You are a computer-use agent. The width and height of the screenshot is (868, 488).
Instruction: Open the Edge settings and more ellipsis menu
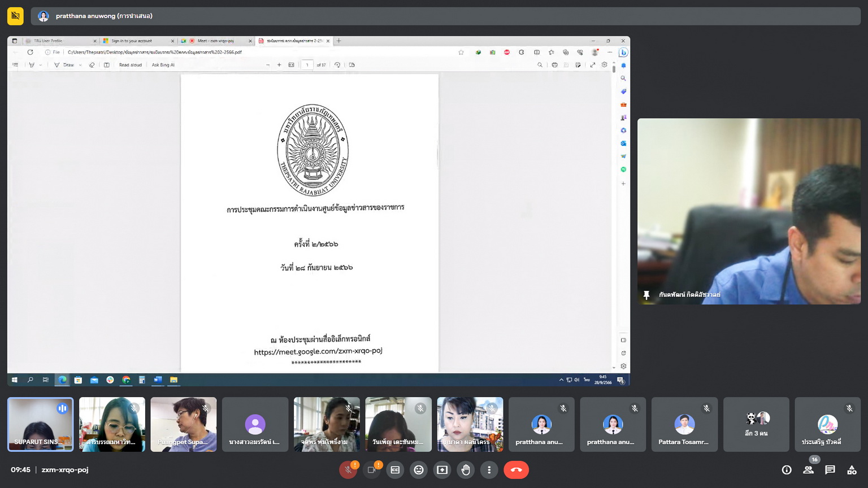coord(610,52)
